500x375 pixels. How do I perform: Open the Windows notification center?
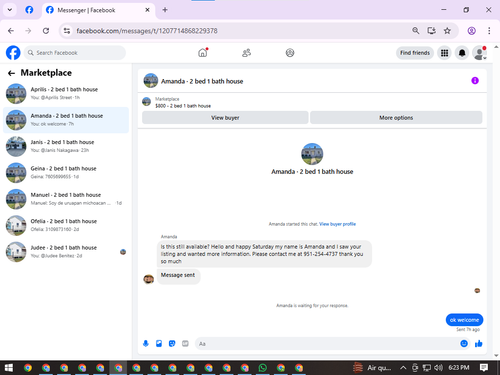click(x=484, y=368)
